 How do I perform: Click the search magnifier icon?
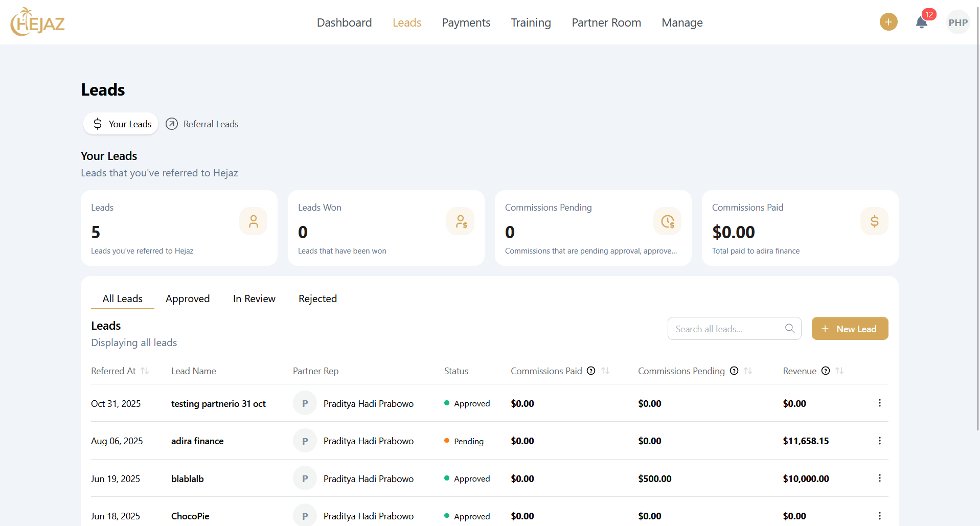tap(790, 329)
